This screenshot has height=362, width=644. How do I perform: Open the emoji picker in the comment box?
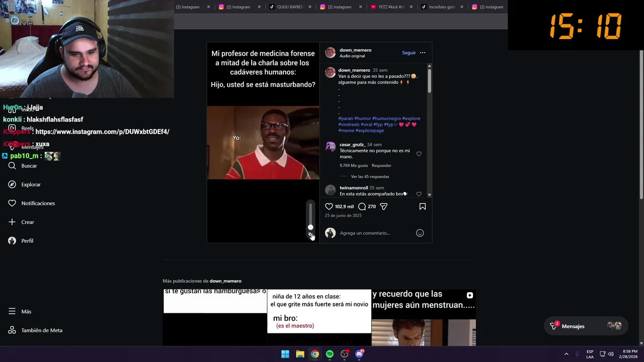[x=420, y=233]
